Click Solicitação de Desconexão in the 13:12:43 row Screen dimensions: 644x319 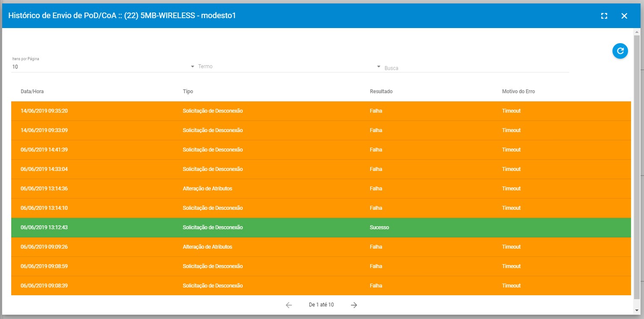pos(213,227)
